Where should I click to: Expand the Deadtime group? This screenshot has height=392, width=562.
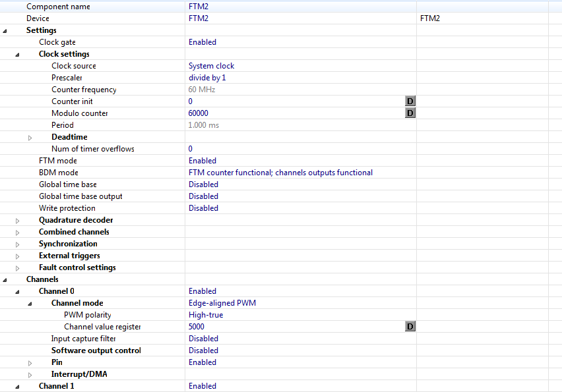30,138
